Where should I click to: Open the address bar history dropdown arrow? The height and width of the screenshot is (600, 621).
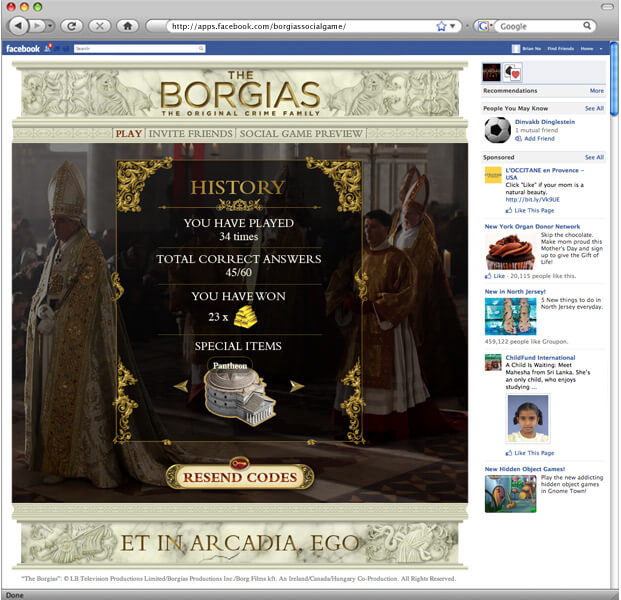(453, 26)
